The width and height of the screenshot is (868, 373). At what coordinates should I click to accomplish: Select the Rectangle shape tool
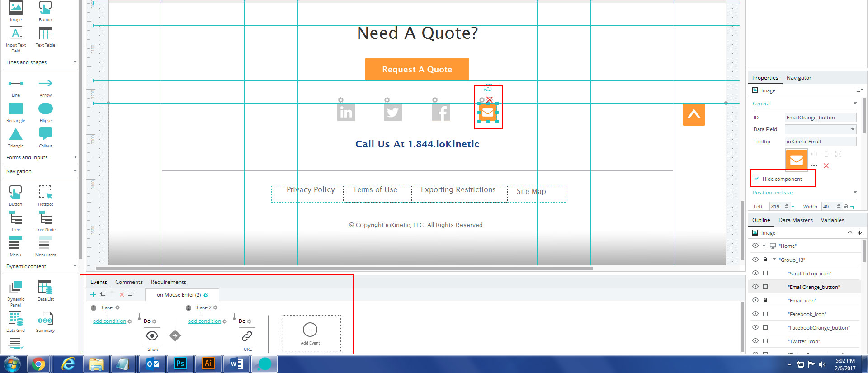click(16, 109)
